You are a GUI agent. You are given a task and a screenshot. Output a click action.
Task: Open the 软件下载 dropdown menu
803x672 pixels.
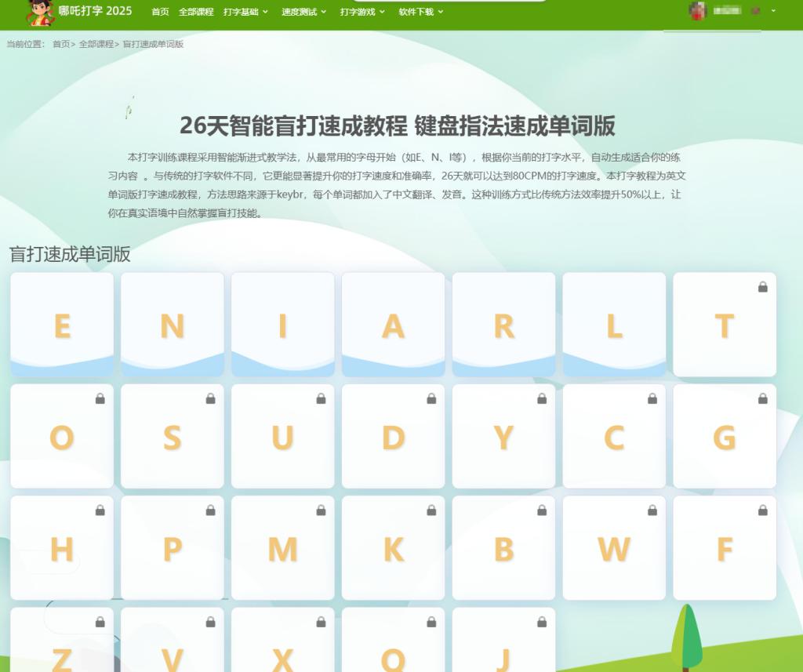pyautogui.click(x=420, y=12)
